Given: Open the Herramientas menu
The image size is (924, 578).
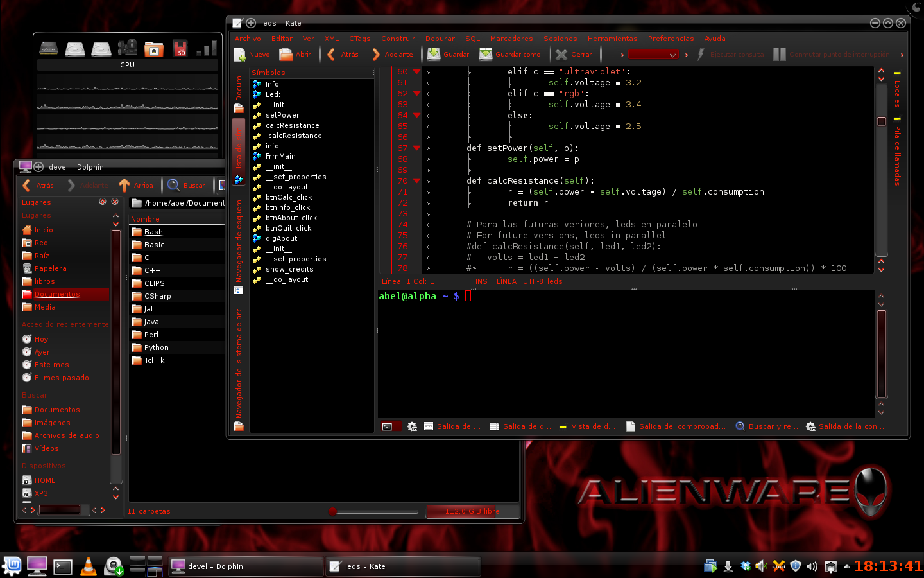Looking at the screenshot, I should (612, 39).
